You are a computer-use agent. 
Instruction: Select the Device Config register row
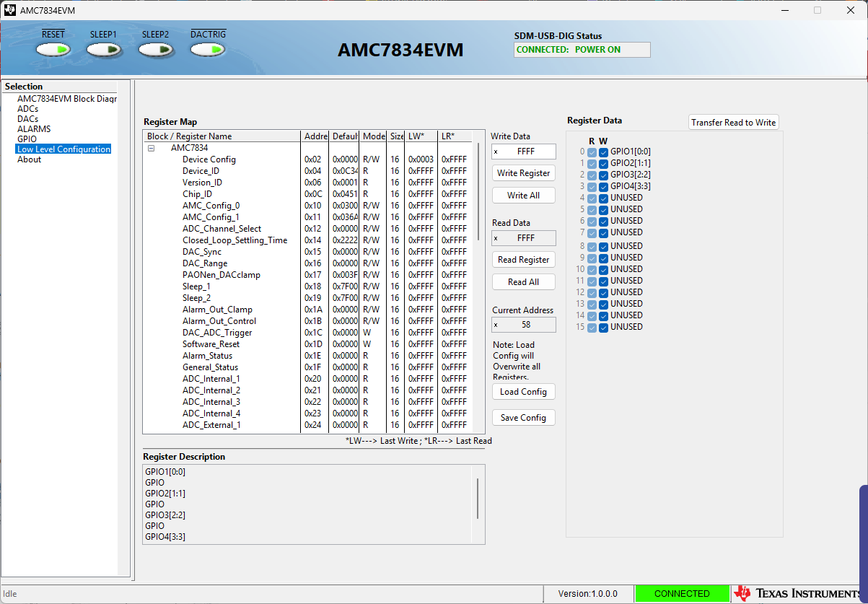pyautogui.click(x=308, y=159)
